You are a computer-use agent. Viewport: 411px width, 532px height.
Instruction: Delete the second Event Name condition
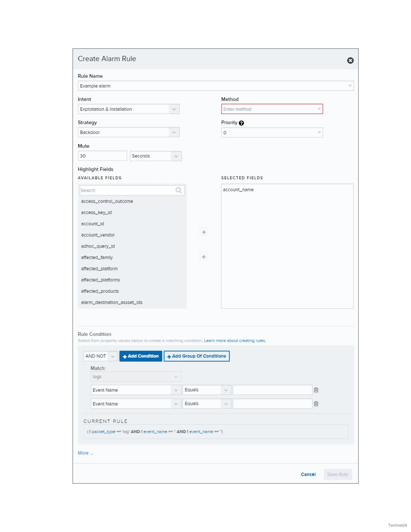click(316, 404)
